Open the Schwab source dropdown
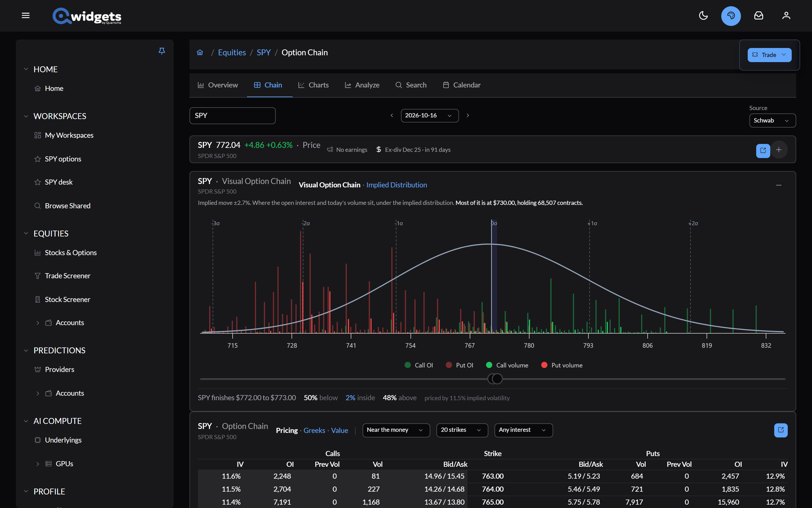Screen dimensions: 812x508 (x=772, y=121)
